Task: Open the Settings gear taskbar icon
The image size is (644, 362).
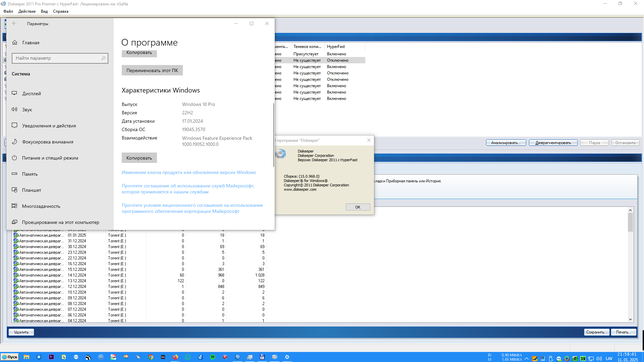Action: [x=287, y=357]
